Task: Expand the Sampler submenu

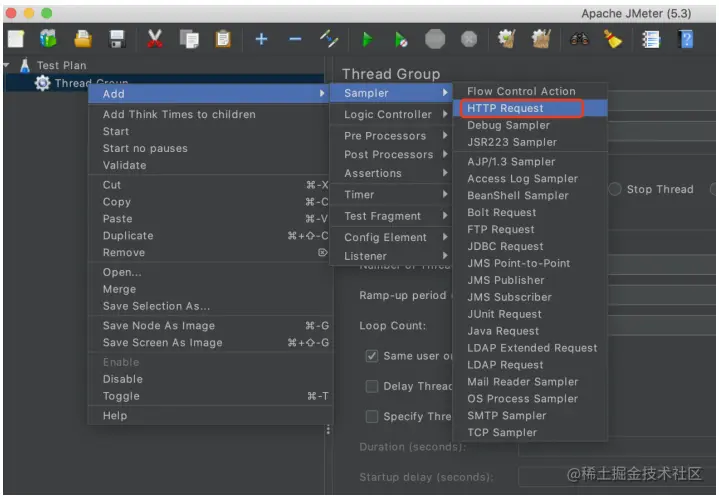Action: [x=391, y=93]
